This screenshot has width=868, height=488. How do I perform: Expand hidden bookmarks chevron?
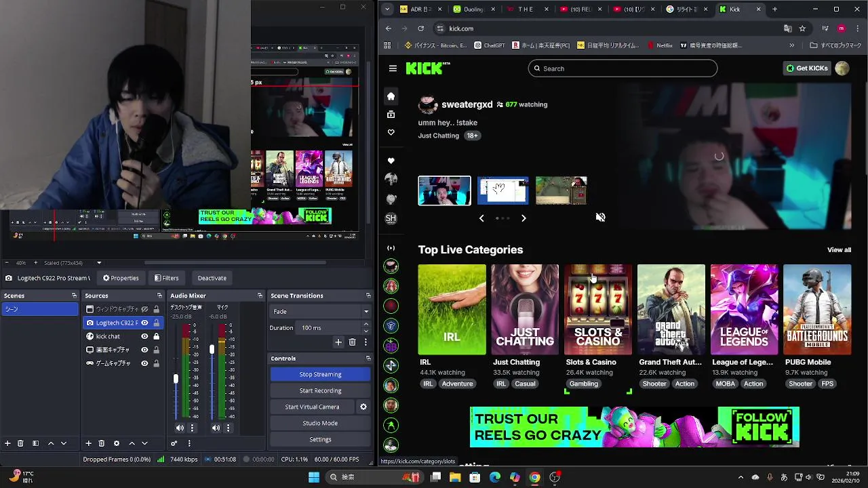(x=791, y=45)
